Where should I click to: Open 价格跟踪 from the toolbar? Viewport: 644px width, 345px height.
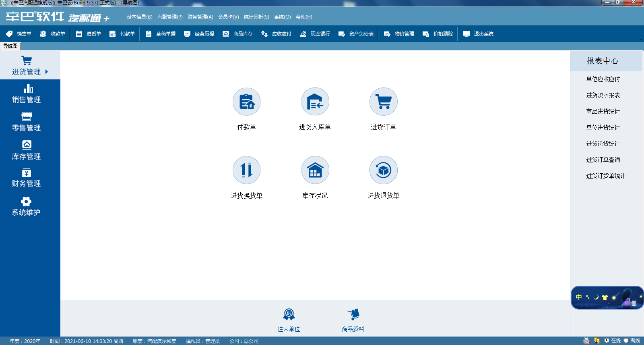click(x=438, y=34)
